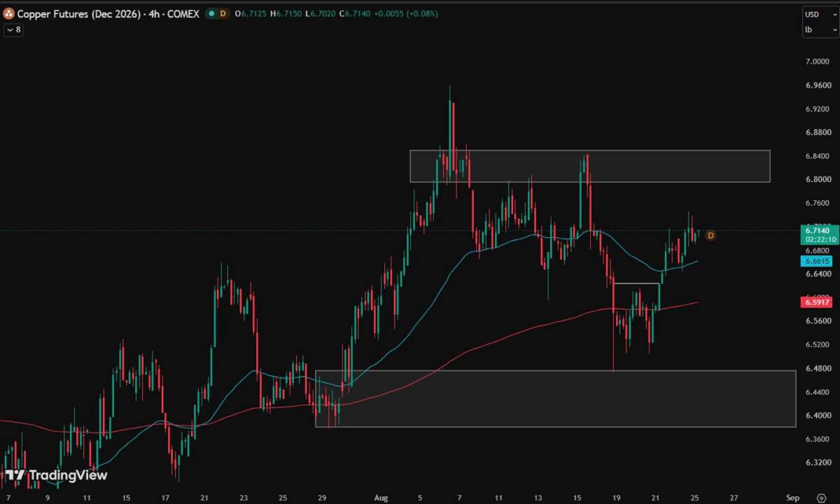Click the current price label 6.7140
Viewport: 840px width, 504px height.
pyautogui.click(x=818, y=230)
